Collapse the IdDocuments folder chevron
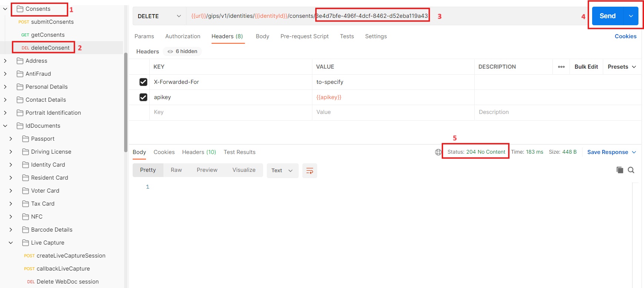 5,126
